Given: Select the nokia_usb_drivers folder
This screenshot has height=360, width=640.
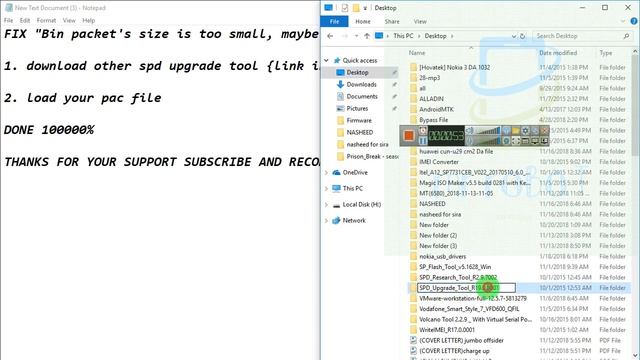Looking at the screenshot, I should (x=442, y=257).
